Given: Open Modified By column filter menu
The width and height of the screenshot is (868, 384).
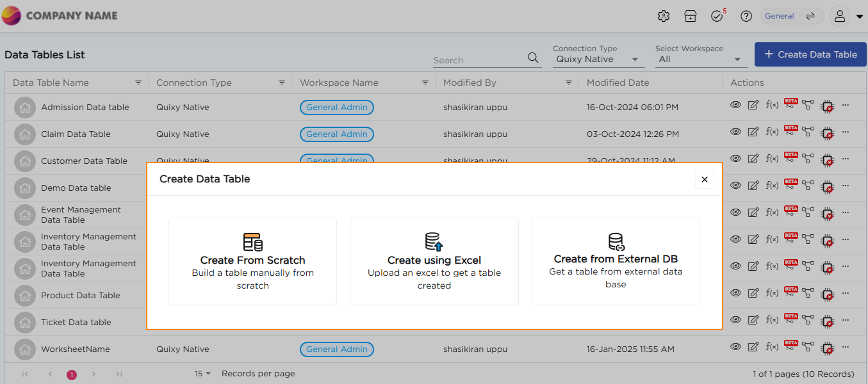Looking at the screenshot, I should [x=569, y=83].
